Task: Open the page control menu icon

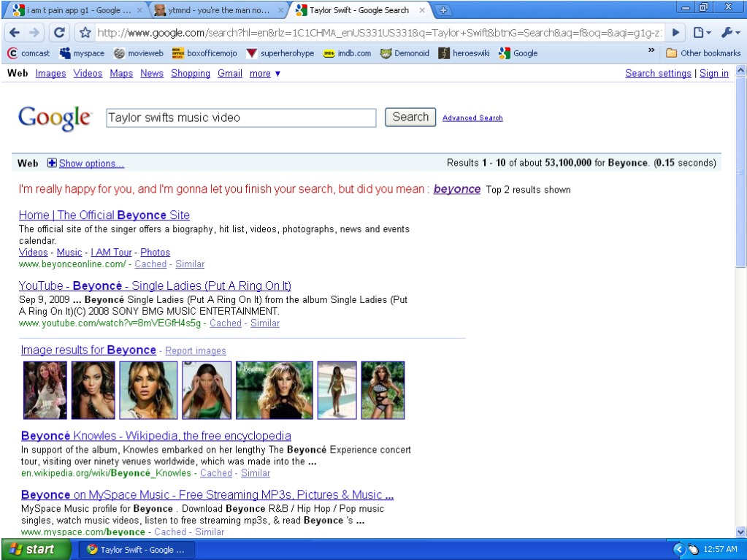Action: coord(702,32)
